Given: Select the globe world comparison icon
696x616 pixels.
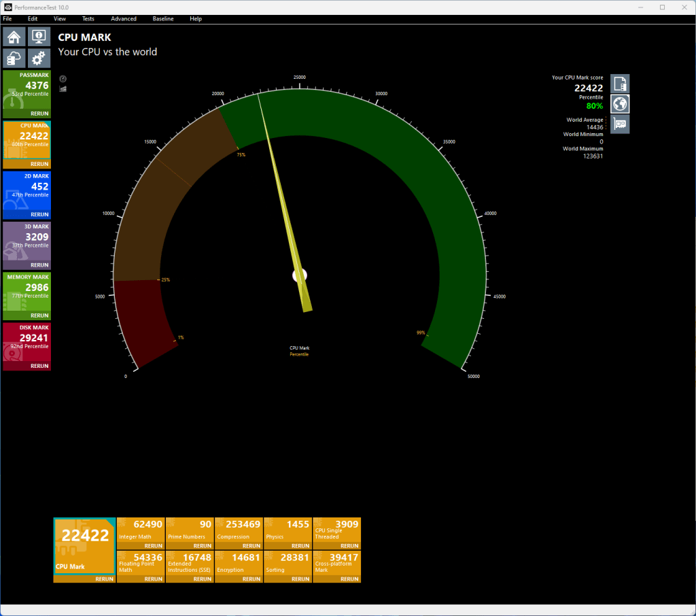Looking at the screenshot, I should point(620,104).
